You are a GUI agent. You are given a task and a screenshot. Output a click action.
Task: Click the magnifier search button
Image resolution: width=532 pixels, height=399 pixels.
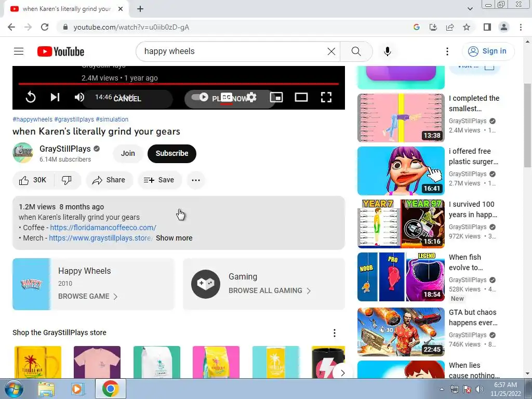tap(356, 51)
